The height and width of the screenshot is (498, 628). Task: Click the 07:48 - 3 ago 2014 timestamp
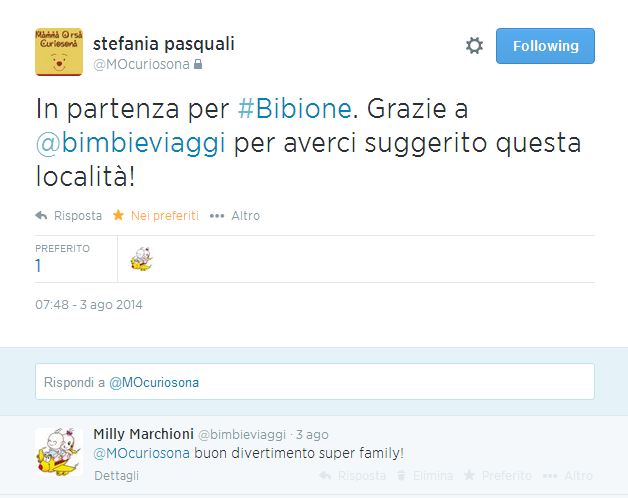tap(89, 305)
